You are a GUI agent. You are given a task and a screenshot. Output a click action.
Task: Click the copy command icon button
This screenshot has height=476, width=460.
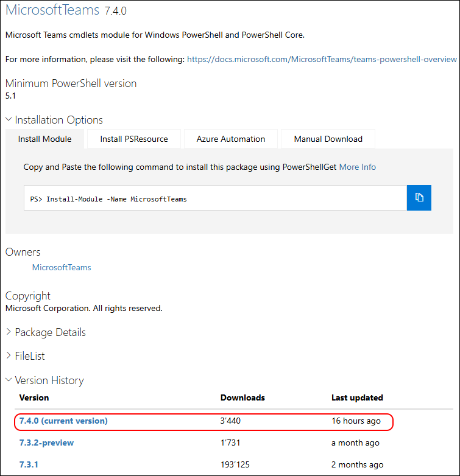click(419, 198)
